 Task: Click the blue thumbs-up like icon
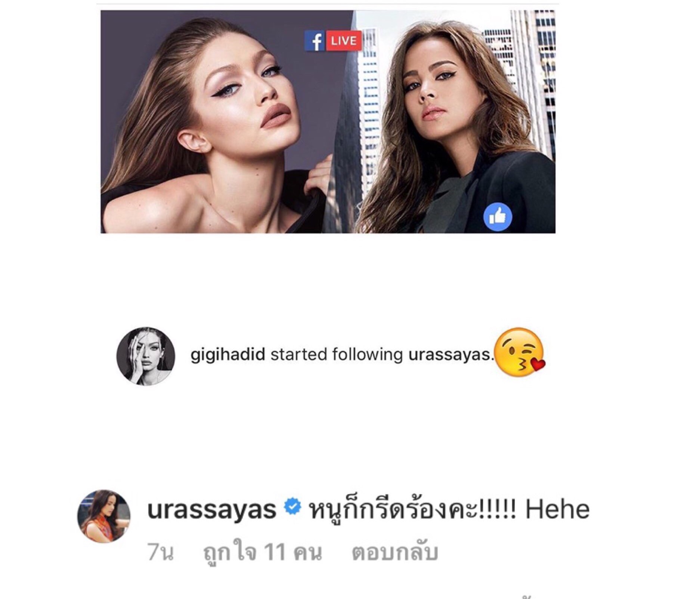[x=498, y=217]
